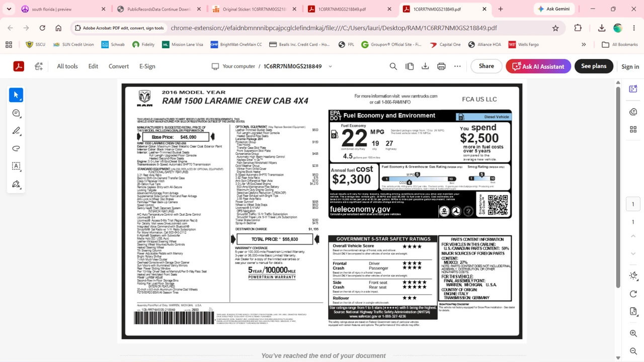
Task: Open Ask Gemini in Chrome
Action: (x=553, y=9)
